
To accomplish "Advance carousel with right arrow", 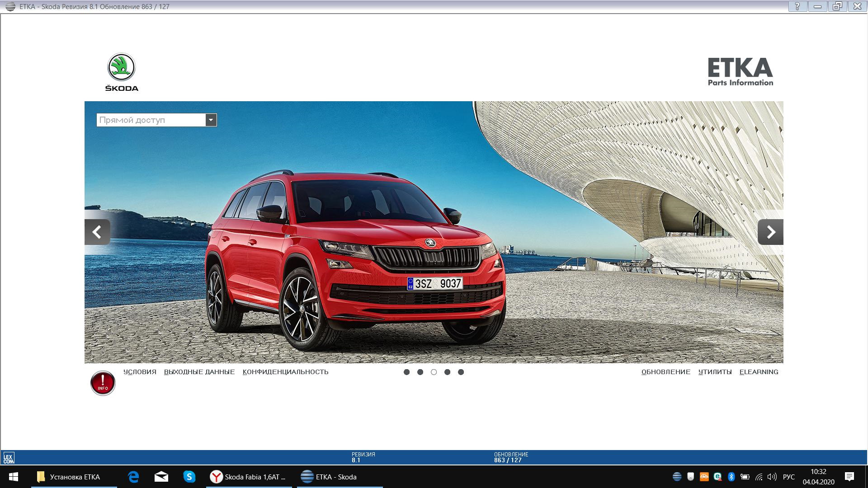I will 770,232.
